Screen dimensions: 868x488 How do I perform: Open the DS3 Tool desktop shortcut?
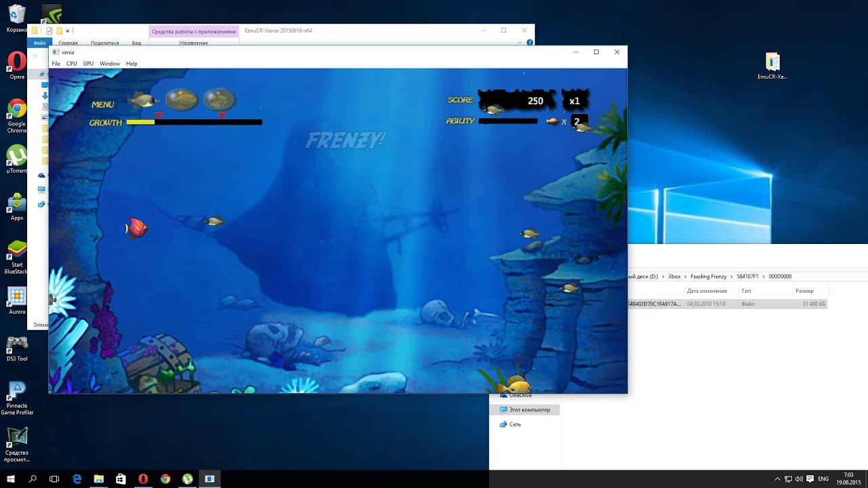tap(17, 348)
